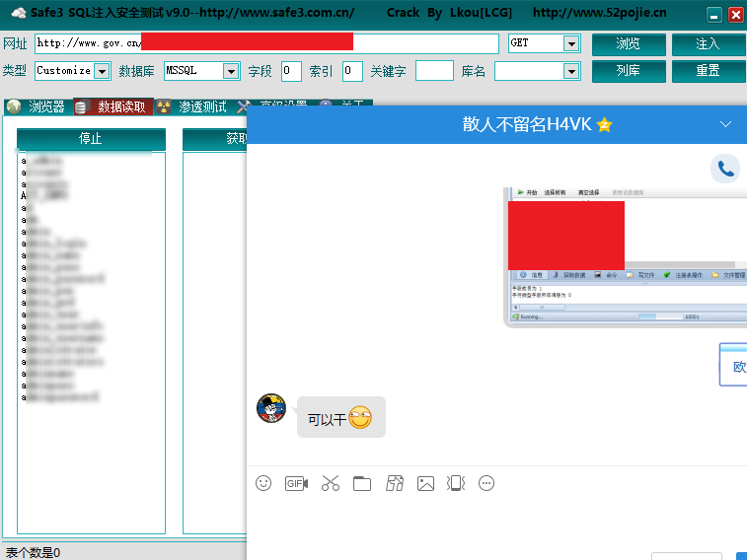This screenshot has width=747, height=560.
Task: Click the globe icon on 浏览器 tab
Action: click(14, 106)
